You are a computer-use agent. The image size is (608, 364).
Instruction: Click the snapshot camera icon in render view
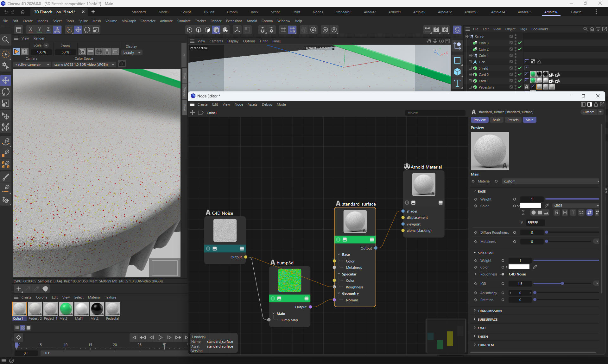[122, 64]
